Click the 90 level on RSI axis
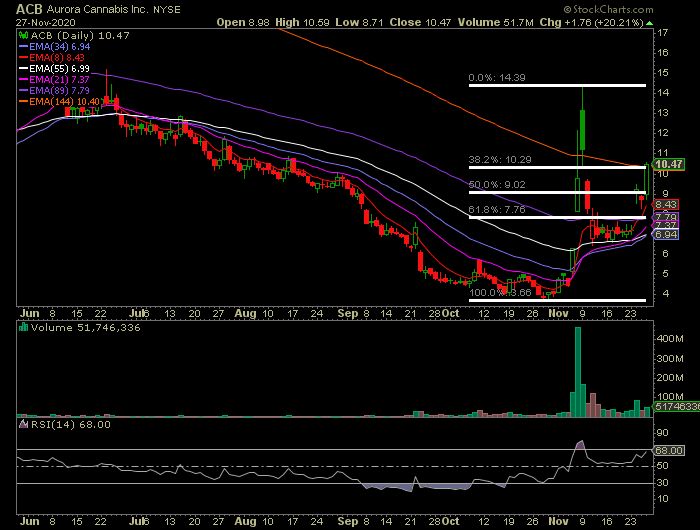 pyautogui.click(x=662, y=433)
